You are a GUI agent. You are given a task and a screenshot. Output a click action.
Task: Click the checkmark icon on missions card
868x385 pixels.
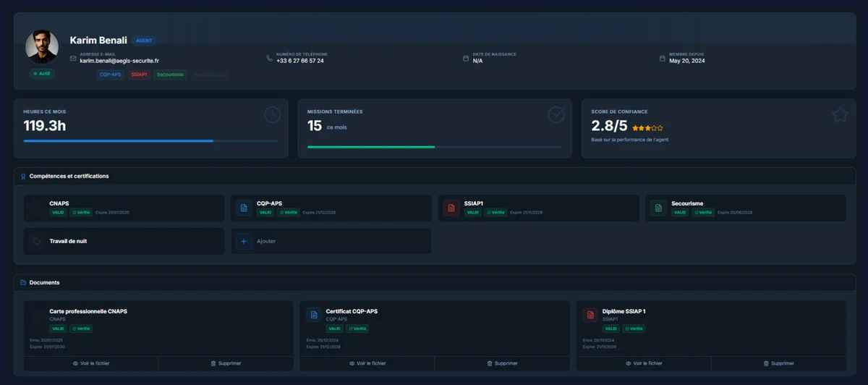coord(556,114)
